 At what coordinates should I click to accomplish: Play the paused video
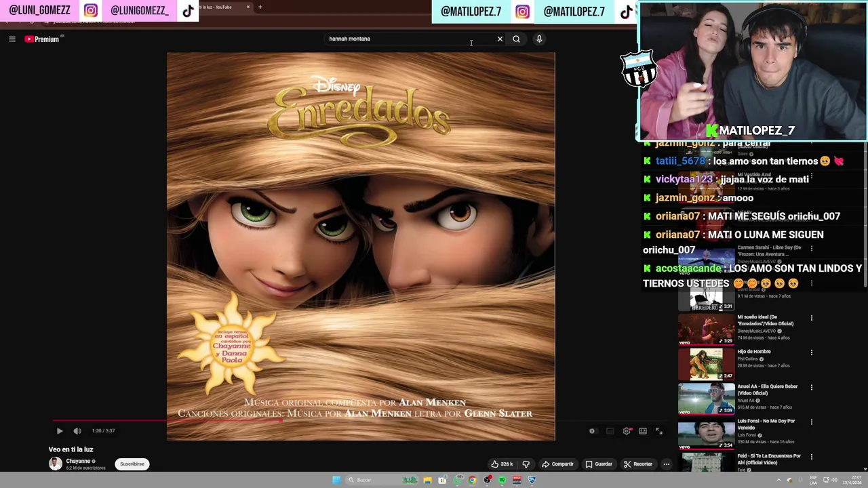tap(60, 431)
